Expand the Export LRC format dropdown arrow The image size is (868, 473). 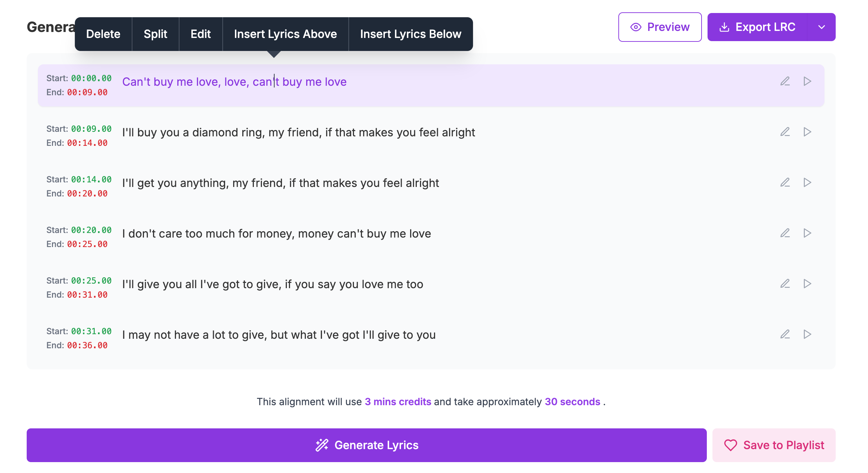(822, 27)
